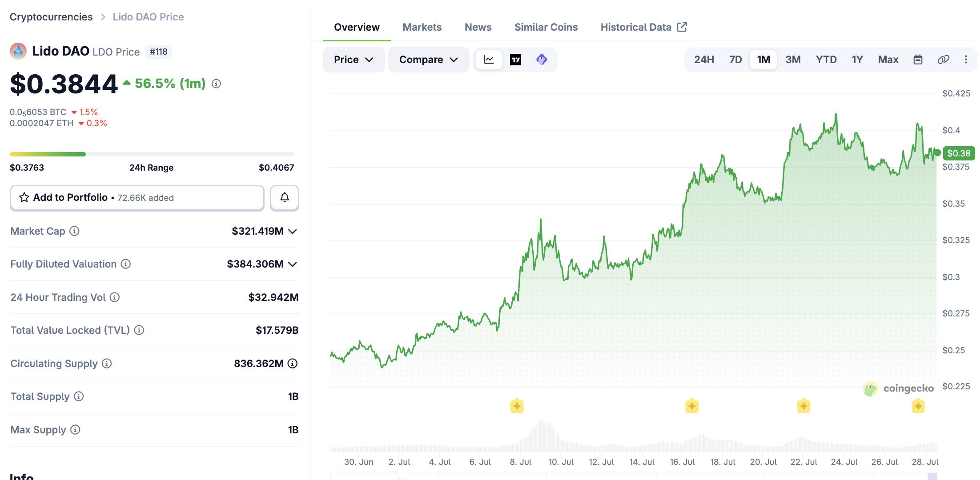Expand Fully Diluted Valuation $384.306M chevron
The height and width of the screenshot is (480, 980).
(293, 264)
